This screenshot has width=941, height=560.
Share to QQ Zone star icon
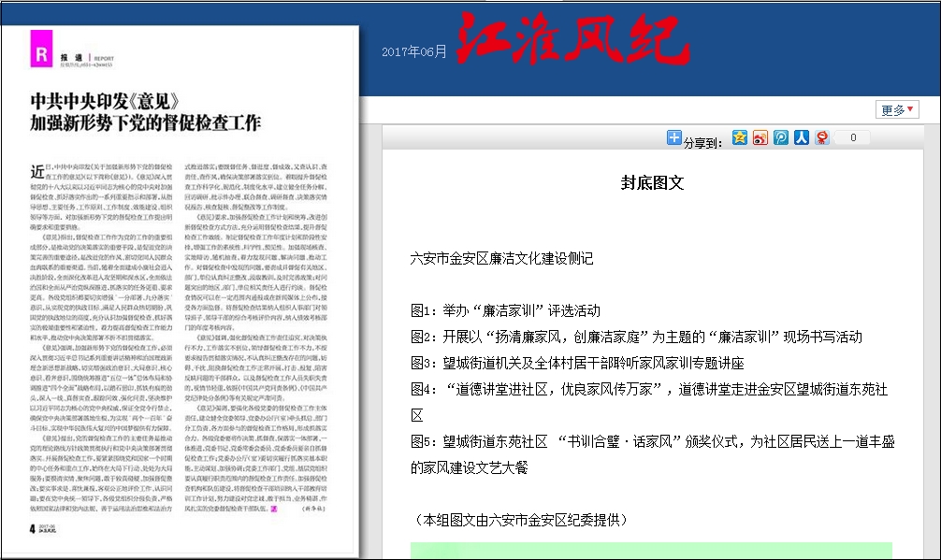(x=739, y=137)
